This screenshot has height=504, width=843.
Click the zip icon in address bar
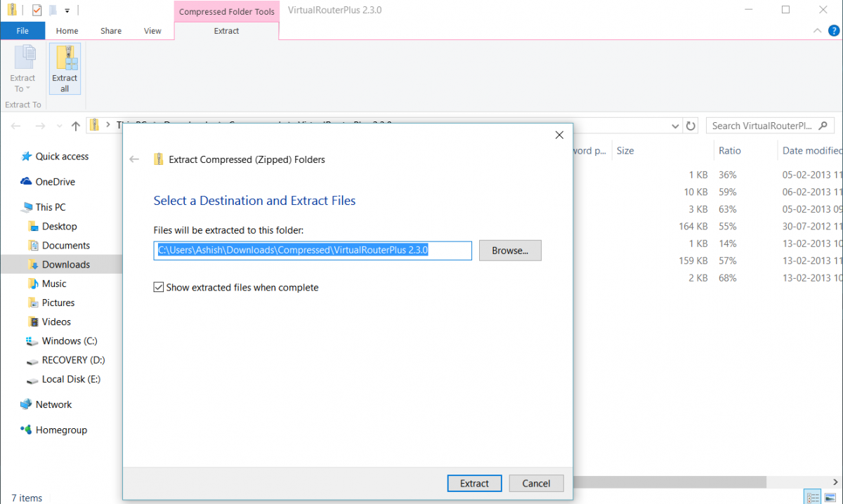[93, 126]
